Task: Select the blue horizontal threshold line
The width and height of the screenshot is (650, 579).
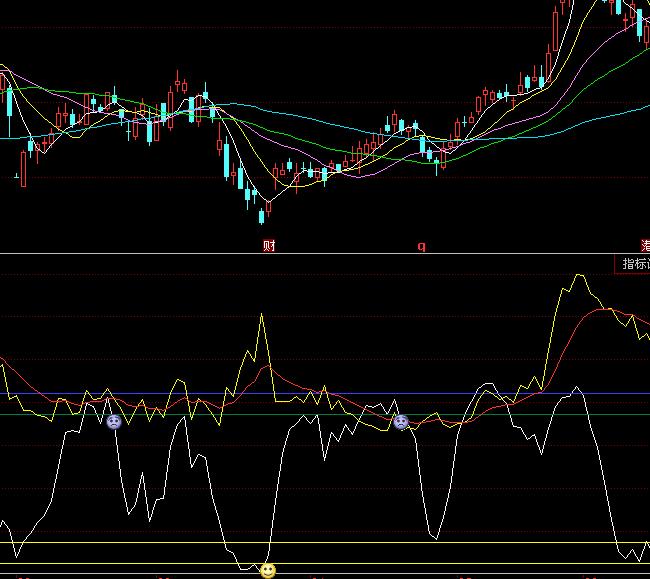Action: tap(150, 393)
